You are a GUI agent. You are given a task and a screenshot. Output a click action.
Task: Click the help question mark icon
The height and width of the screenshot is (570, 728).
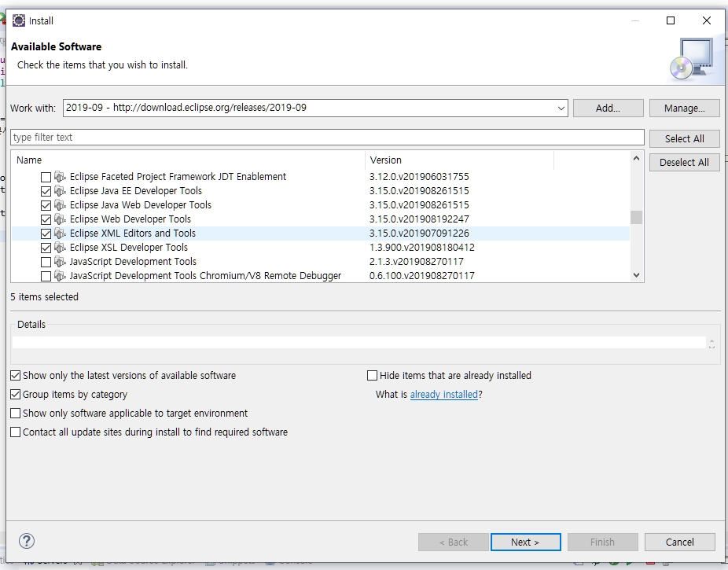(x=27, y=541)
